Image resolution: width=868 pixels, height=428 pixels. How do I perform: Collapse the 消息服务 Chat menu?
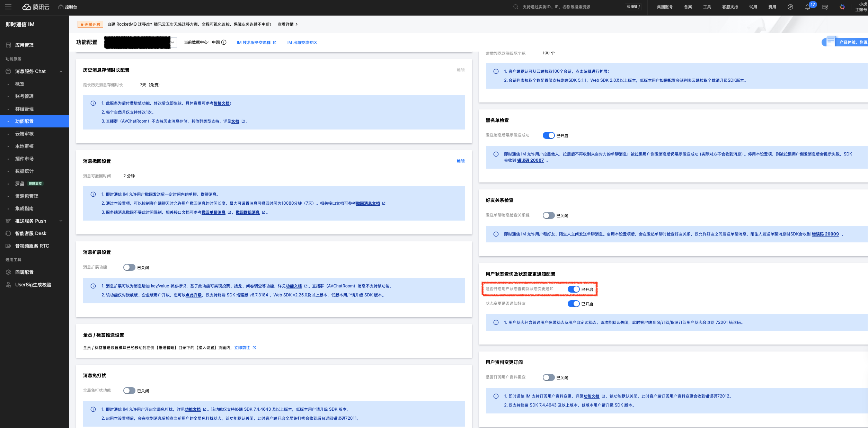[61, 71]
